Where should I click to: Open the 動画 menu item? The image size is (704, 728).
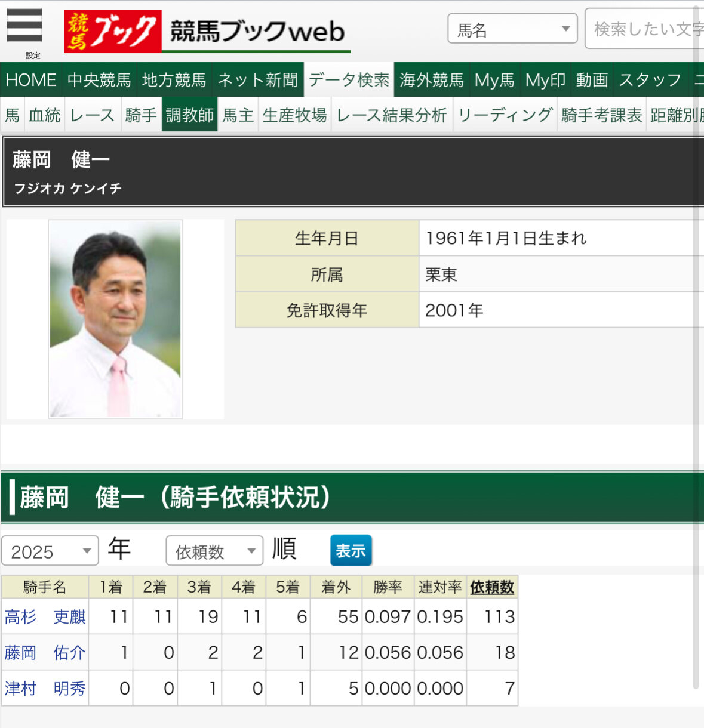pyautogui.click(x=592, y=80)
